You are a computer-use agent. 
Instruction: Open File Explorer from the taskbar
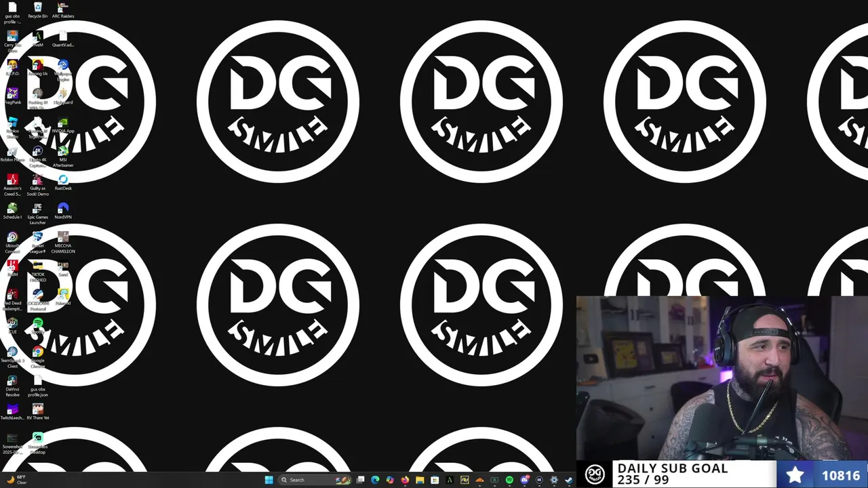click(420, 480)
